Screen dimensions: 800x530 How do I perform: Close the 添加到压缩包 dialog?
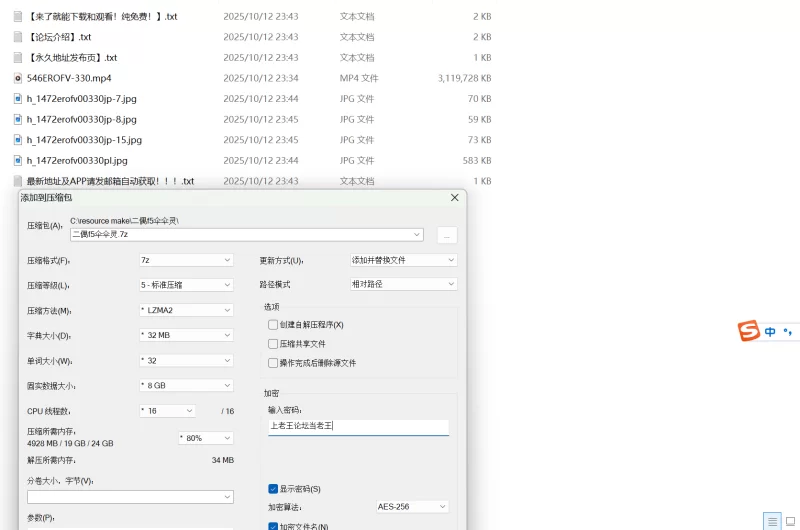click(455, 198)
